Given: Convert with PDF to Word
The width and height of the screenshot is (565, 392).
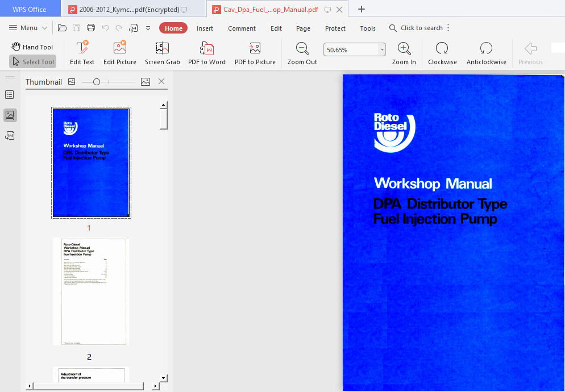Looking at the screenshot, I should (207, 53).
